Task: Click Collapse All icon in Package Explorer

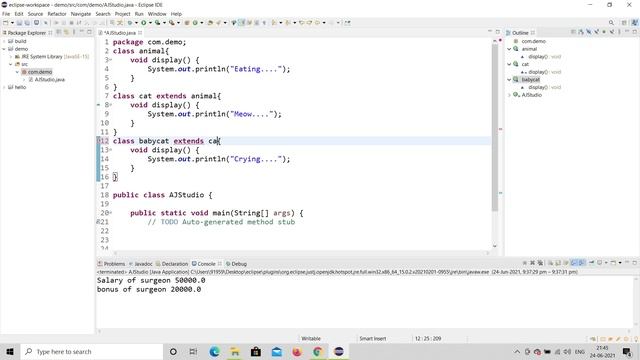Action: 59,32
